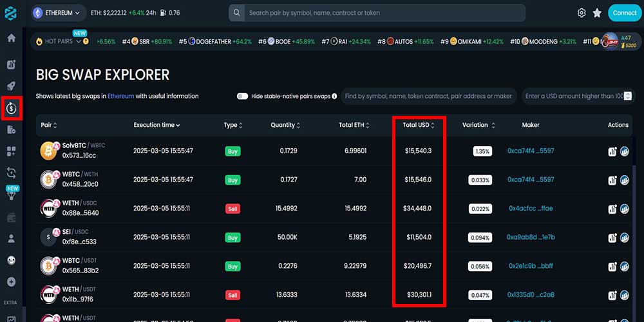Viewport: 644px width, 322px height.
Task: Open the SEI / USDC pair
Action: [75, 232]
